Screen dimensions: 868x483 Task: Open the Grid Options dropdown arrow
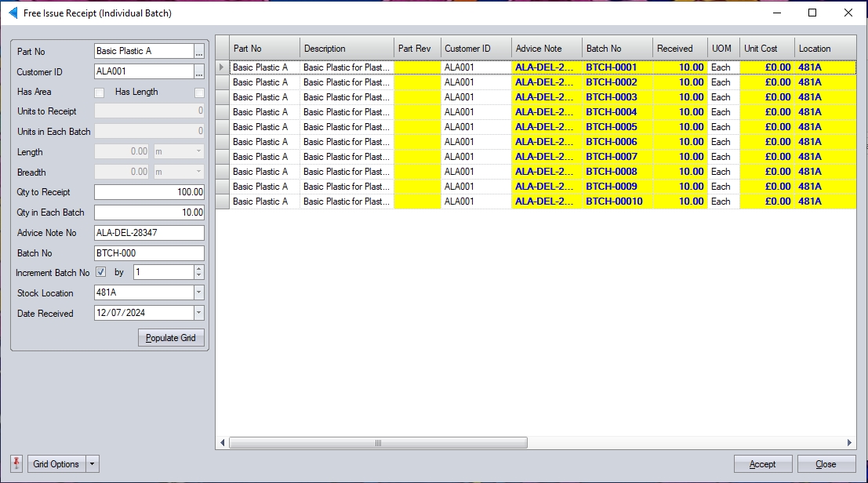click(x=93, y=464)
